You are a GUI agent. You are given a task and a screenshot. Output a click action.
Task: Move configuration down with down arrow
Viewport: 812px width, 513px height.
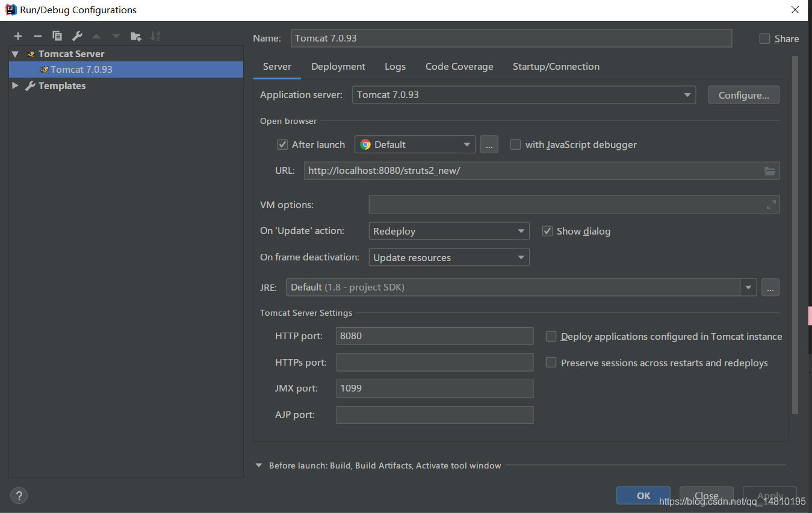116,36
